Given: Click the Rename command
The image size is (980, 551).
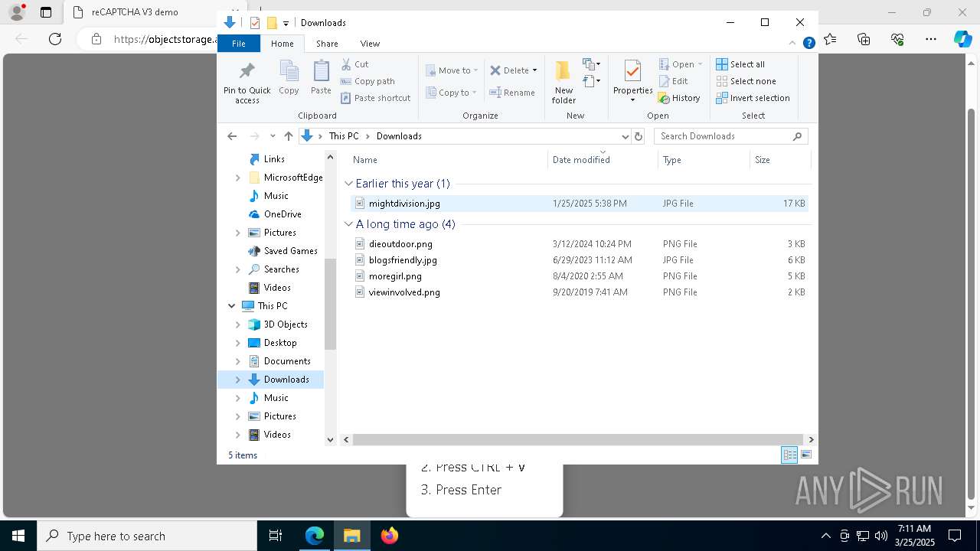Looking at the screenshot, I should (512, 93).
